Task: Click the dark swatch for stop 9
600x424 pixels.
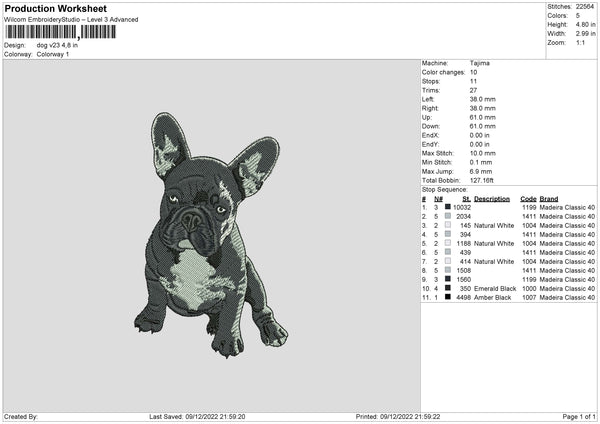Action: point(448,279)
